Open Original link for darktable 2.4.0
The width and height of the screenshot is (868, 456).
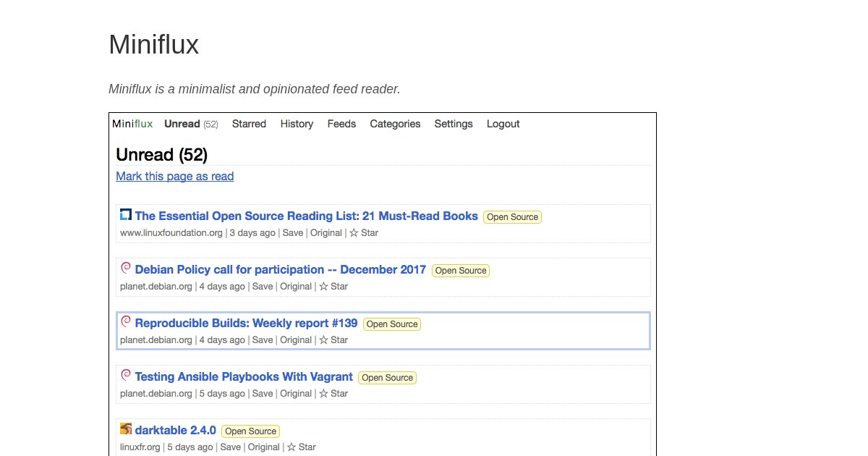coord(264,447)
